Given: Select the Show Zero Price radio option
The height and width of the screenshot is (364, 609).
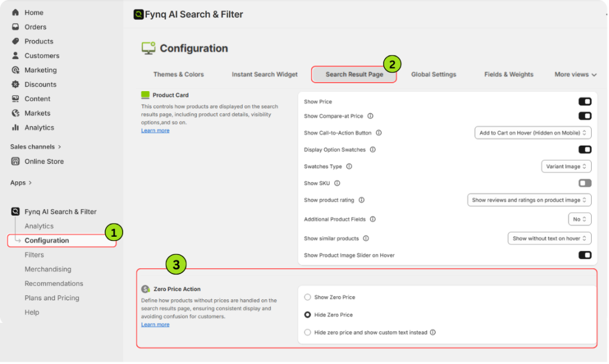Looking at the screenshot, I should pos(307,297).
